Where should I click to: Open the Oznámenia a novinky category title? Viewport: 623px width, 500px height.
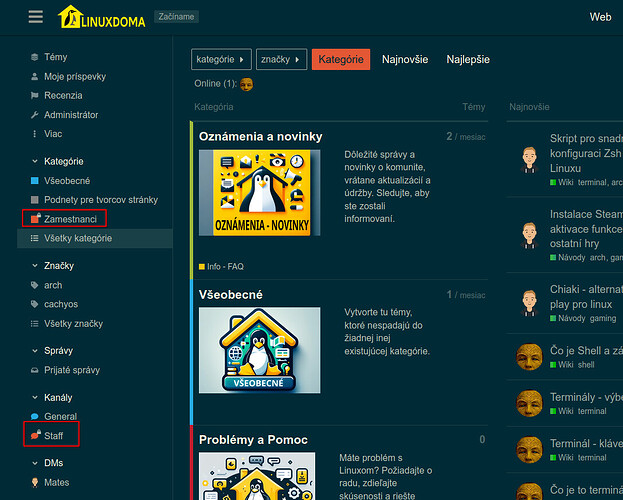pyautogui.click(x=261, y=136)
